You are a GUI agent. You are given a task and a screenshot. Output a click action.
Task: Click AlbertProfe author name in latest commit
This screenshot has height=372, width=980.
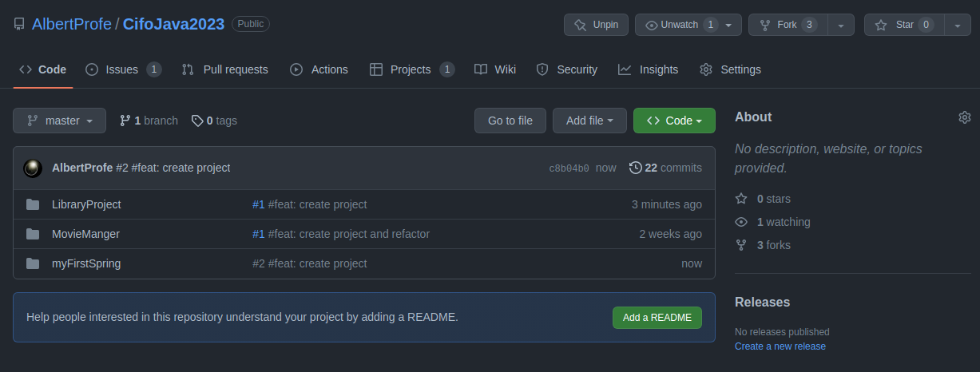[x=82, y=168]
